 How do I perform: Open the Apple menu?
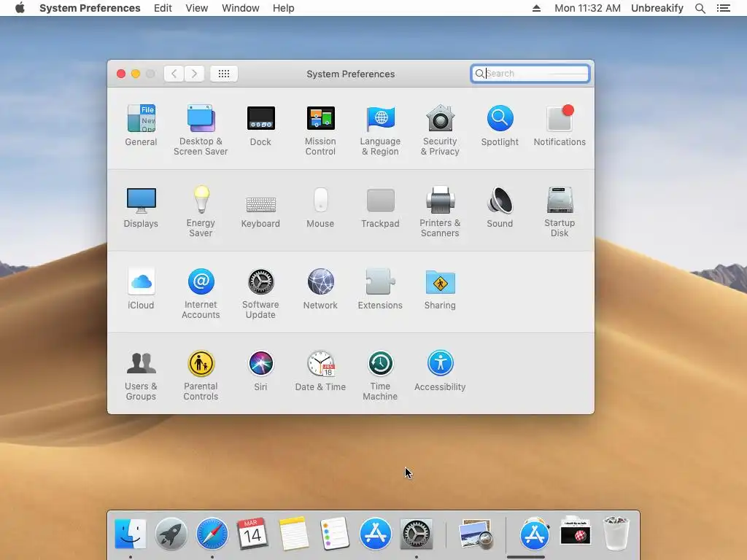[20, 8]
